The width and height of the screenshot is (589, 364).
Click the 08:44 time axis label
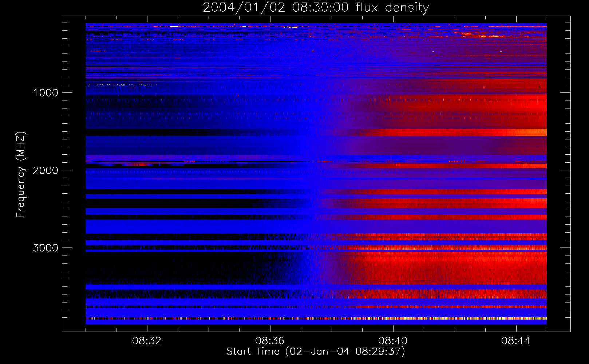pyautogui.click(x=516, y=341)
